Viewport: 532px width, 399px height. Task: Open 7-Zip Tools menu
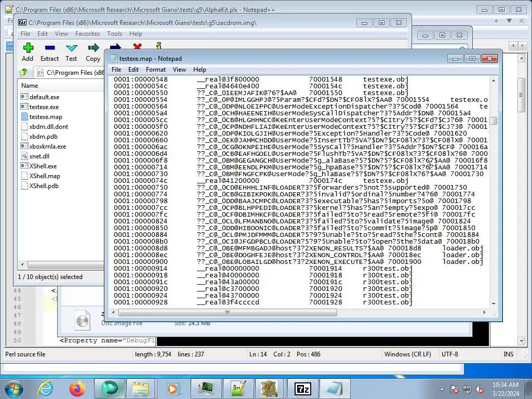(114, 34)
